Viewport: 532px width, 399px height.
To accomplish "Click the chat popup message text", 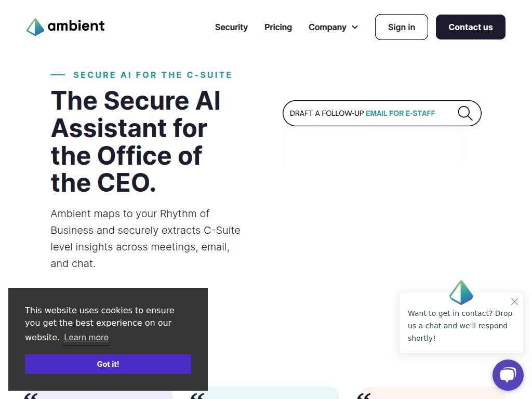I will click(460, 326).
